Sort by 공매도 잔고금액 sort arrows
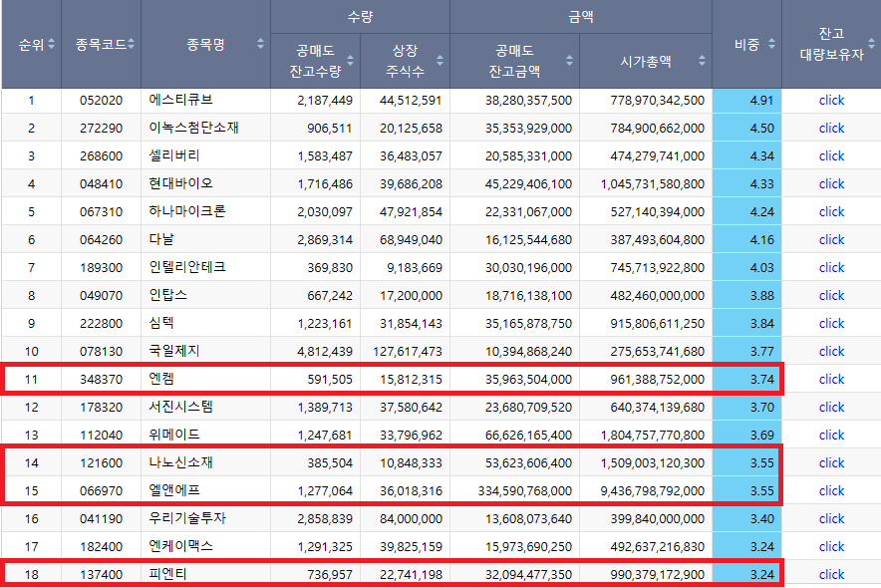 569,61
